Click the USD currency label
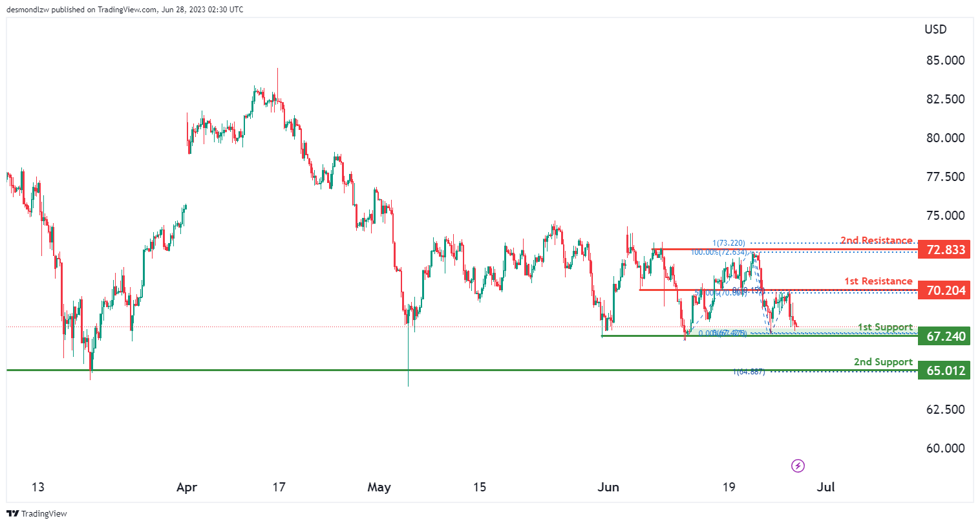Viewport: 980px width, 525px height. pos(935,29)
